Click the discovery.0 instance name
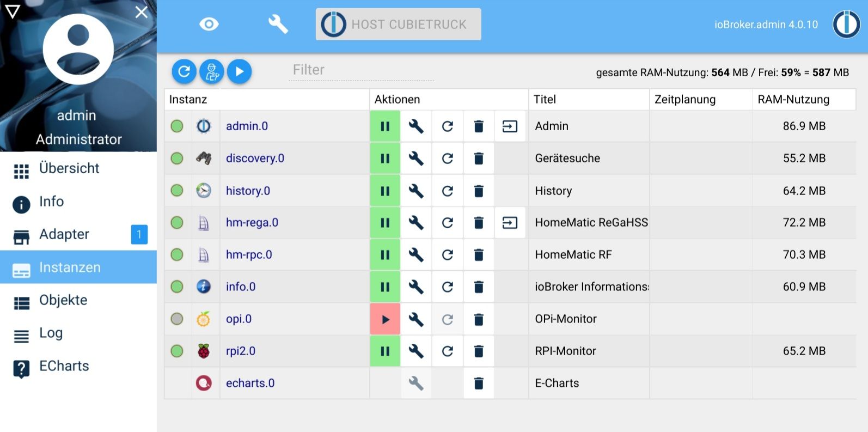 [255, 159]
